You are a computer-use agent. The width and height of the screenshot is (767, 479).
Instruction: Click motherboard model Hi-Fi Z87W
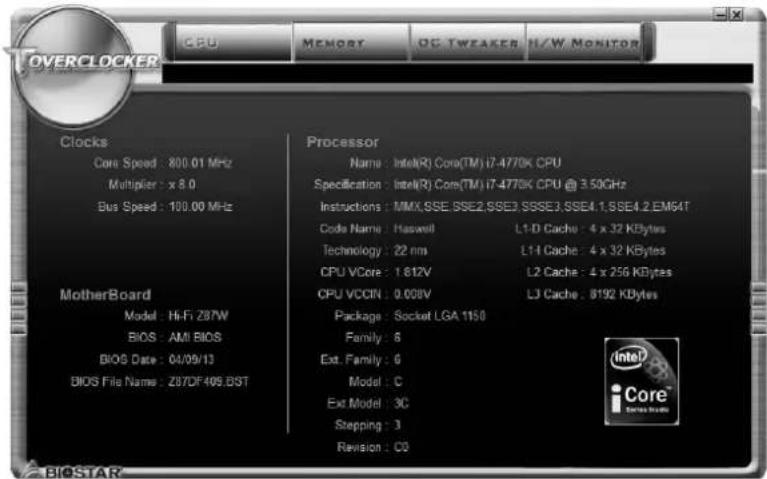[198, 316]
